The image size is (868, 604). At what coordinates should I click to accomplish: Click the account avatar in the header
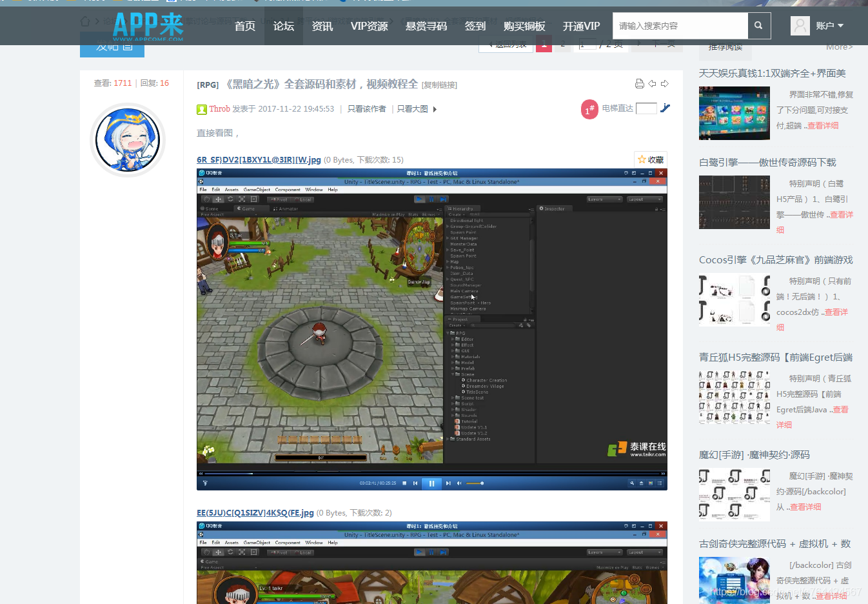[x=800, y=26]
